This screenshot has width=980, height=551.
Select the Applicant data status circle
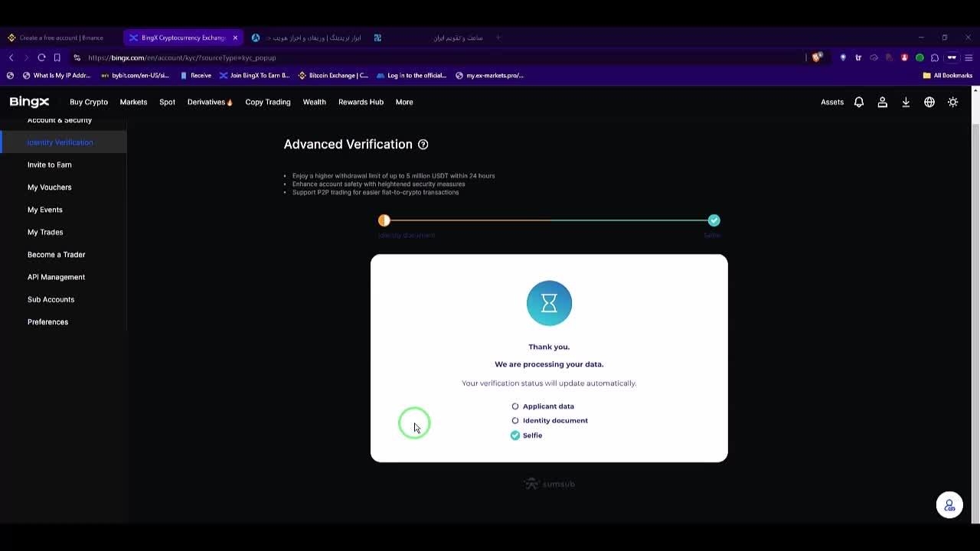click(515, 406)
